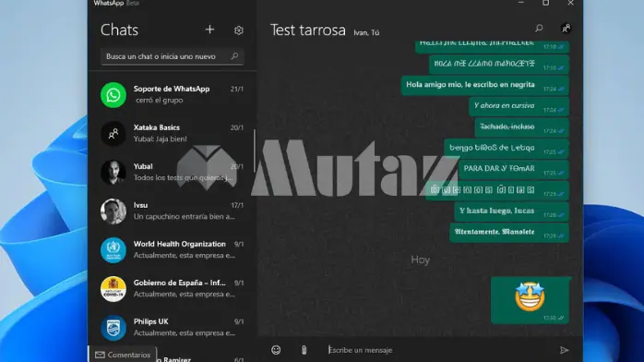Open WhatsApp settings gear
Image resolution: width=644 pixels, height=362 pixels.
point(239,30)
